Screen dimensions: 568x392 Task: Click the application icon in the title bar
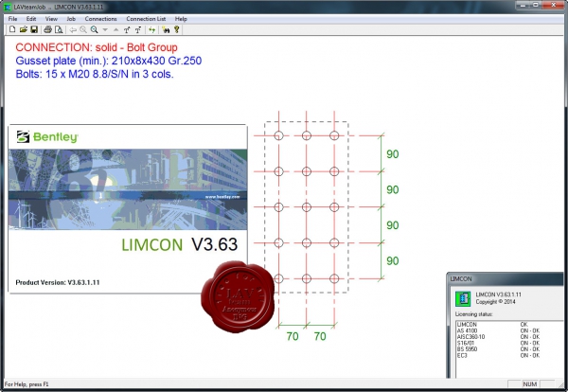7,7
